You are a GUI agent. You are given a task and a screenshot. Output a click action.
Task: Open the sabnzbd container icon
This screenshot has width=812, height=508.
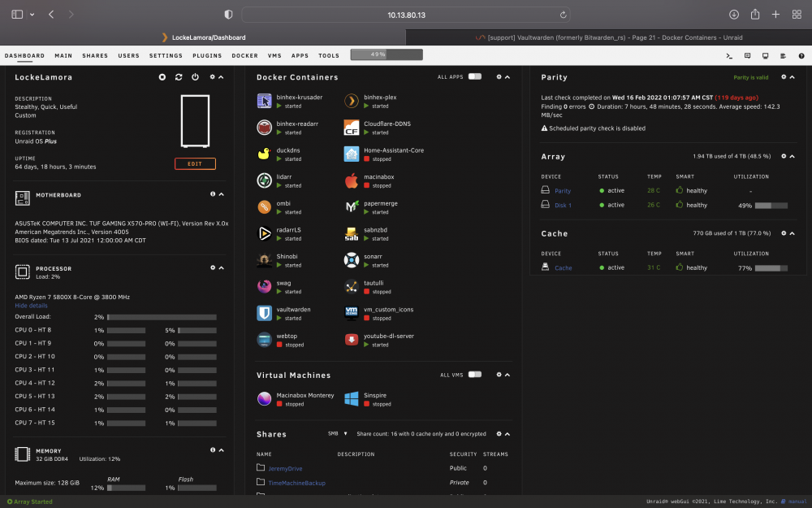[x=352, y=233]
